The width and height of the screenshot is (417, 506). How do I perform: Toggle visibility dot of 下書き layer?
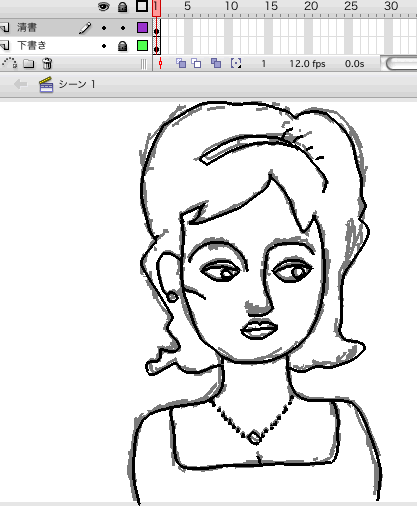click(x=104, y=46)
